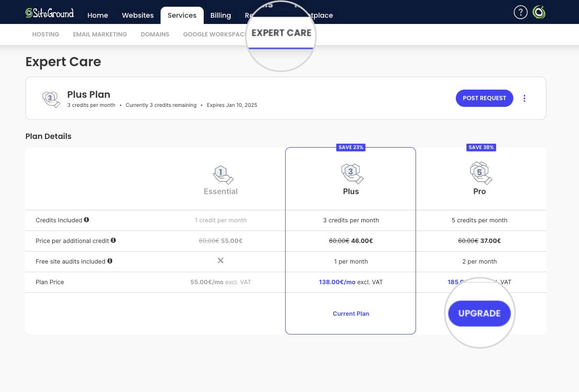Click the Plan Price row label
579x392 pixels.
(50, 282)
